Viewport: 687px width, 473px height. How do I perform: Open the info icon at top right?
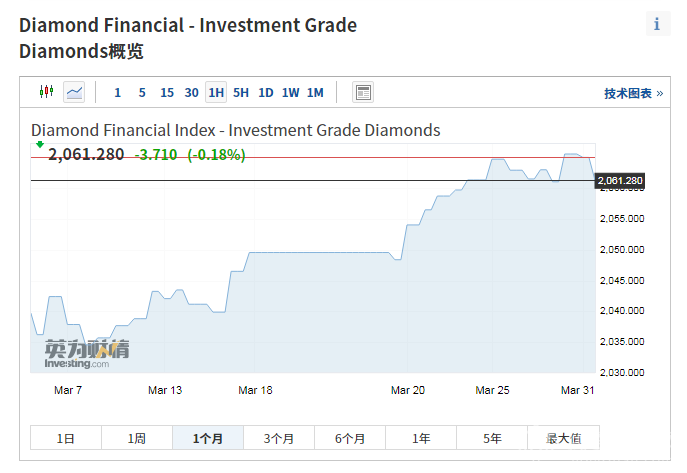pyautogui.click(x=657, y=25)
